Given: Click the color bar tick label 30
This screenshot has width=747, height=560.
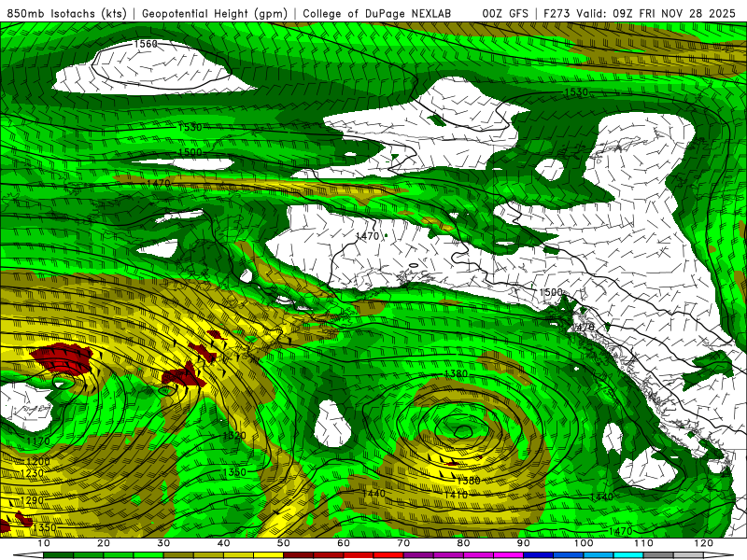Looking at the screenshot, I should [163, 543].
